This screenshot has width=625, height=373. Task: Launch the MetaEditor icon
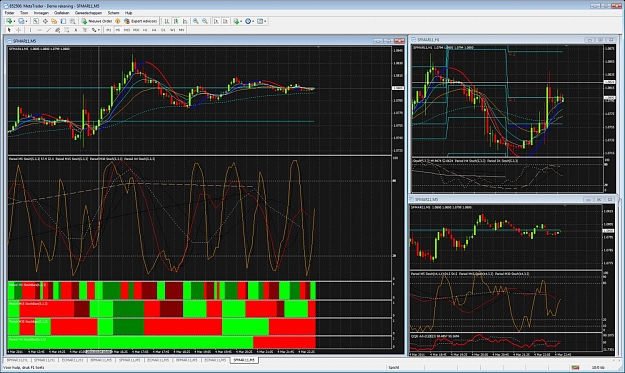[118, 21]
